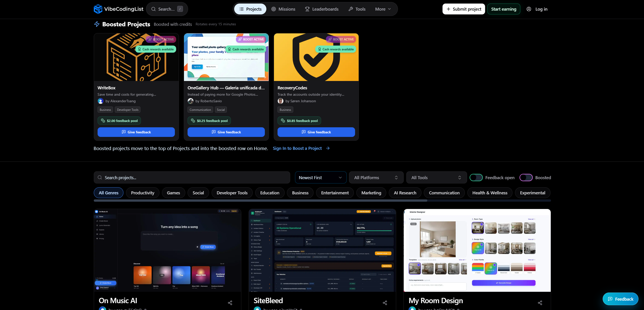Select the Games genre chip

pos(173,193)
